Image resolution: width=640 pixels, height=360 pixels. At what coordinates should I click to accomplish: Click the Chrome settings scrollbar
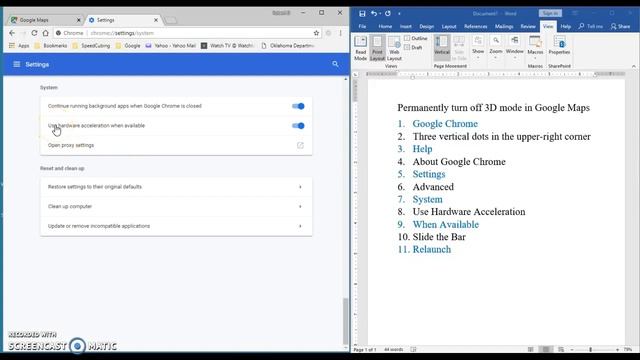pos(346,320)
